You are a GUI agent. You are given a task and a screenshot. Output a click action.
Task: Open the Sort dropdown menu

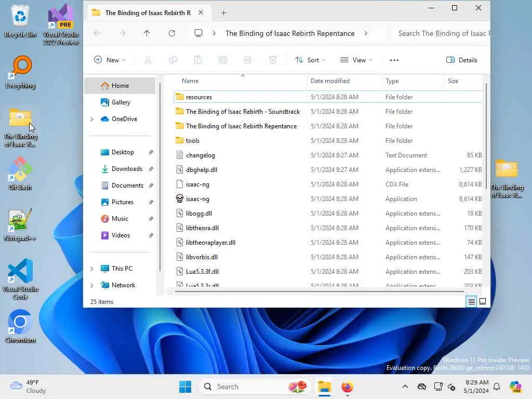[x=310, y=60]
